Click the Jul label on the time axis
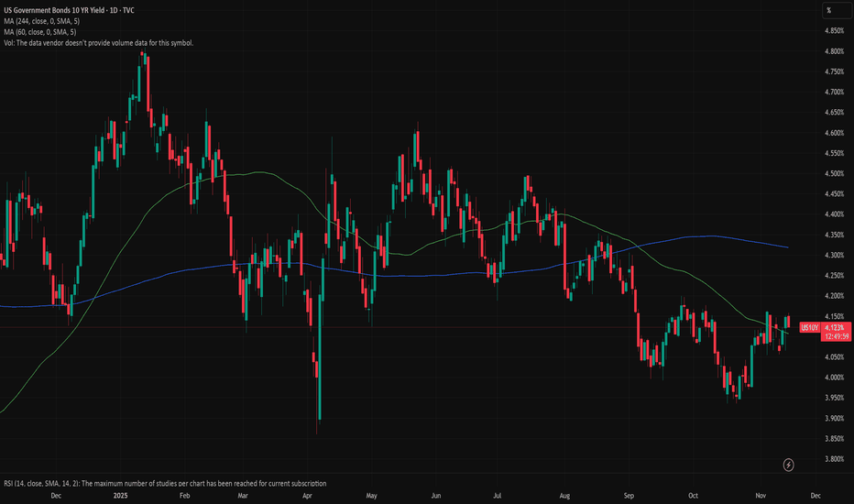Screen dimensions: 854x504 click(x=499, y=496)
